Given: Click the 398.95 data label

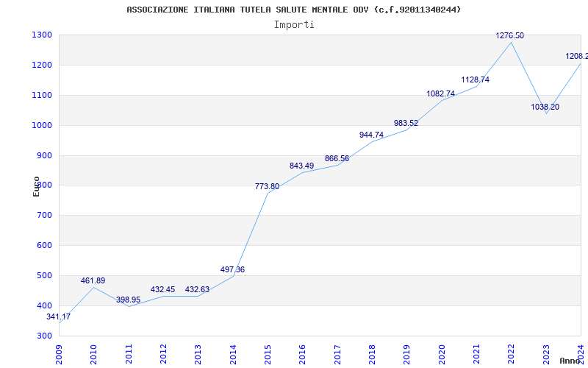Looking at the screenshot, I should click(x=128, y=300).
